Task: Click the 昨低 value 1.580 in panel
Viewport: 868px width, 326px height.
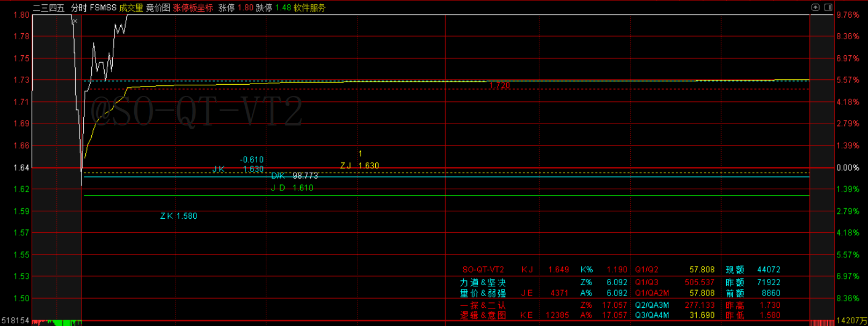Action: pos(771,315)
